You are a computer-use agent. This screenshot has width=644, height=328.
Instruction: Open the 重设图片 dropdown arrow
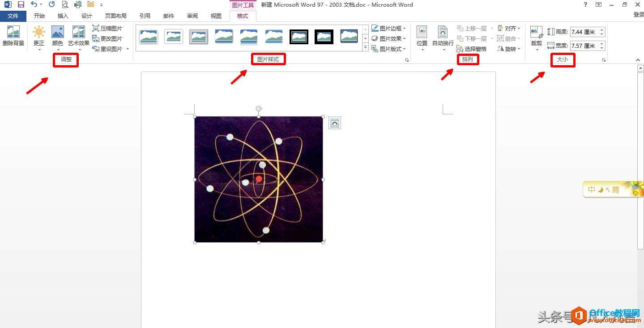click(128, 49)
